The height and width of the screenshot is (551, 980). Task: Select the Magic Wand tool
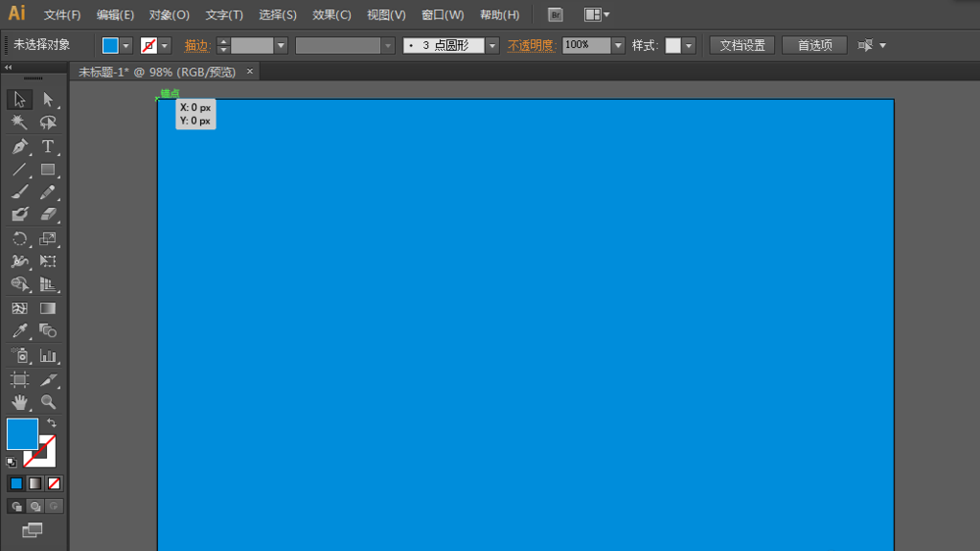pos(20,123)
